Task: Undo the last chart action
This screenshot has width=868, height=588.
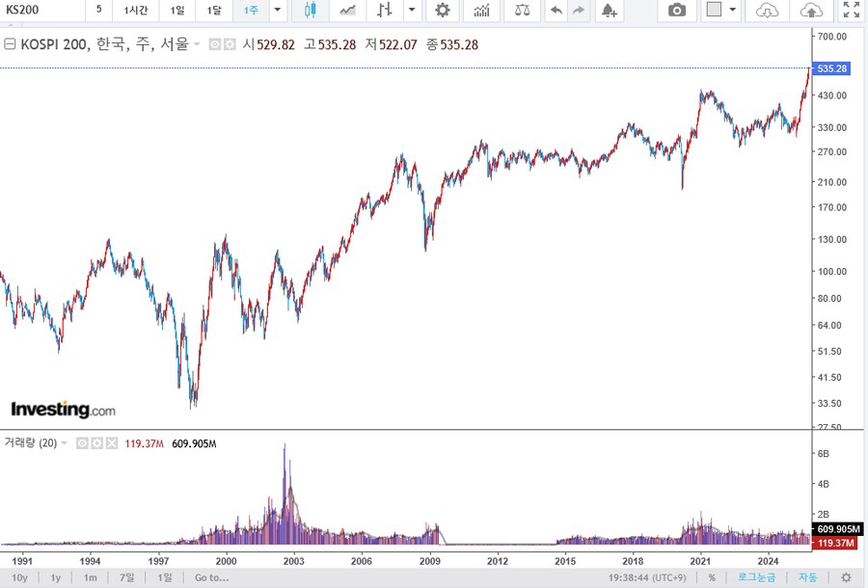Action: pos(556,10)
